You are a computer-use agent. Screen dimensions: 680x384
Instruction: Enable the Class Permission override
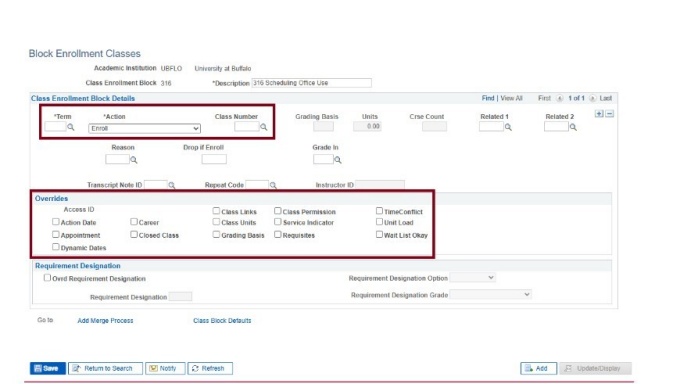pos(278,211)
